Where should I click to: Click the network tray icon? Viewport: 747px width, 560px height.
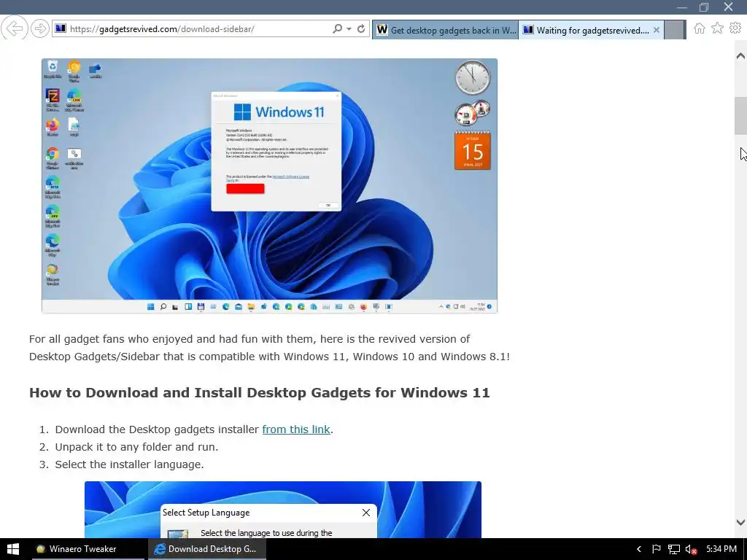[x=673, y=549]
